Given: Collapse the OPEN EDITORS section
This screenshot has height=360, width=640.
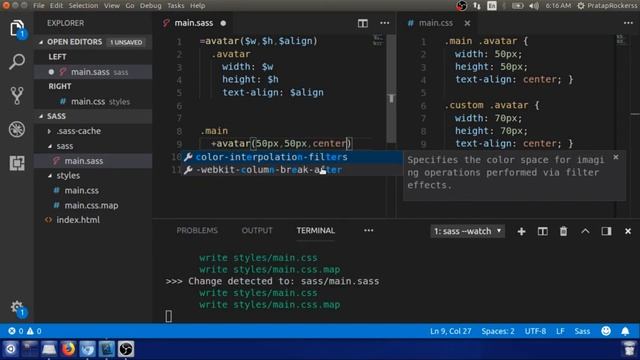Looking at the screenshot, I should point(41,42).
